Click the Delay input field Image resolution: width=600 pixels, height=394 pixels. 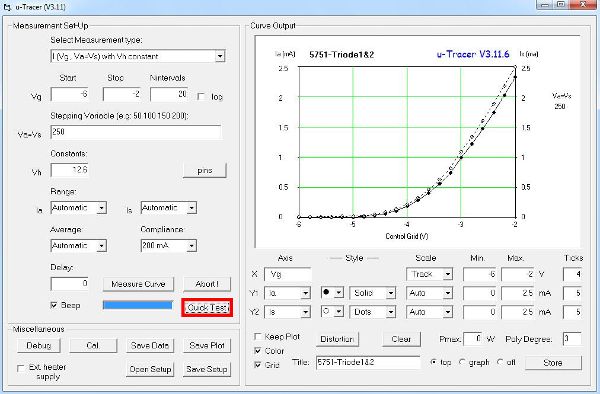pyautogui.click(x=70, y=283)
